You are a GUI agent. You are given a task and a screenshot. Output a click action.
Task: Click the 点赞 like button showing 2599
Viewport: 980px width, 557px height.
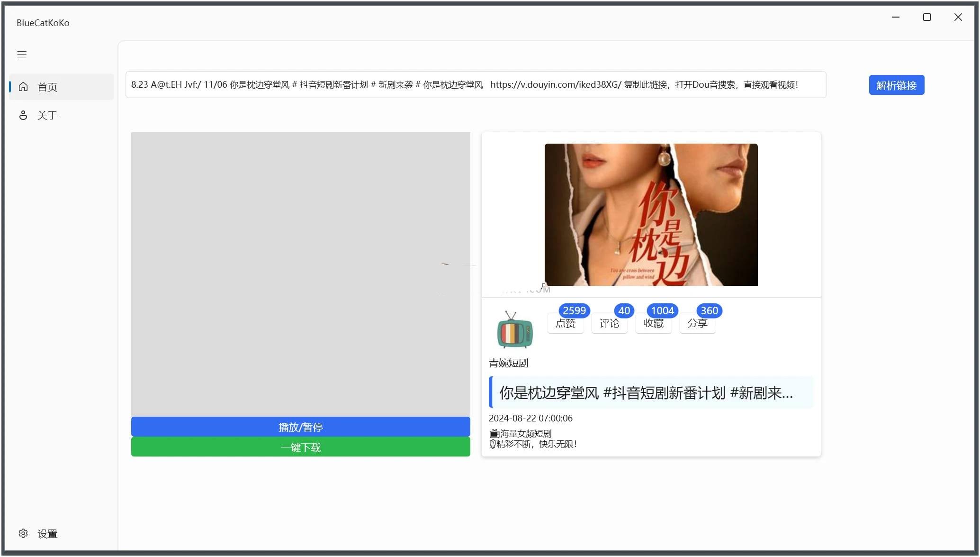[565, 323]
